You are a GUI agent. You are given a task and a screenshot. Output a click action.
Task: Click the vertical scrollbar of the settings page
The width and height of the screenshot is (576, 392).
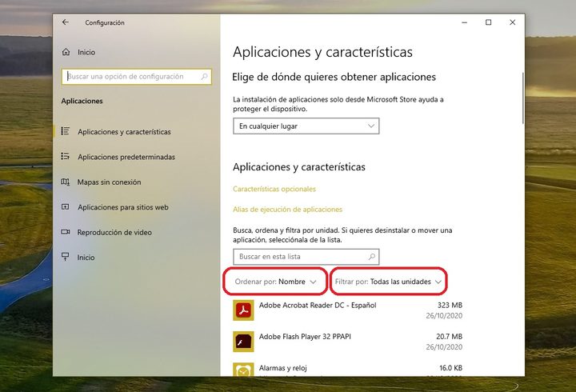click(x=522, y=98)
